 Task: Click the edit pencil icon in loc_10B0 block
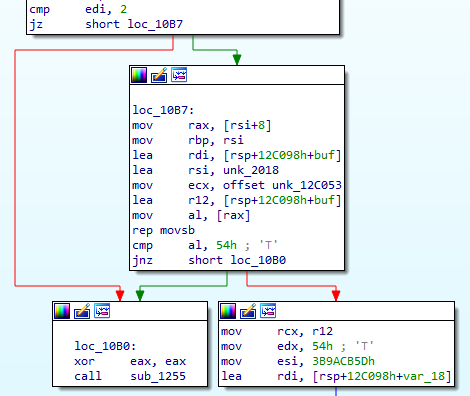[x=82, y=311]
